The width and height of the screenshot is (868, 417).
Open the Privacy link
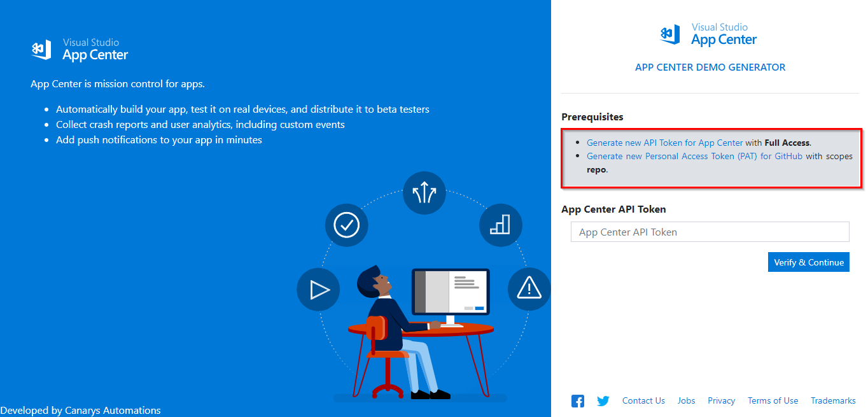click(x=721, y=400)
